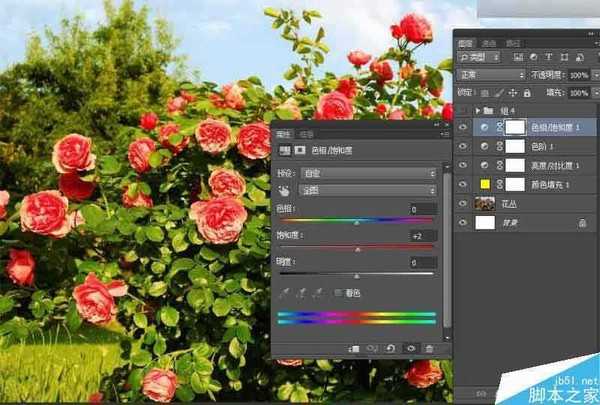The image size is (600, 405).
Task: Switch to the Properties tab
Action: (284, 134)
